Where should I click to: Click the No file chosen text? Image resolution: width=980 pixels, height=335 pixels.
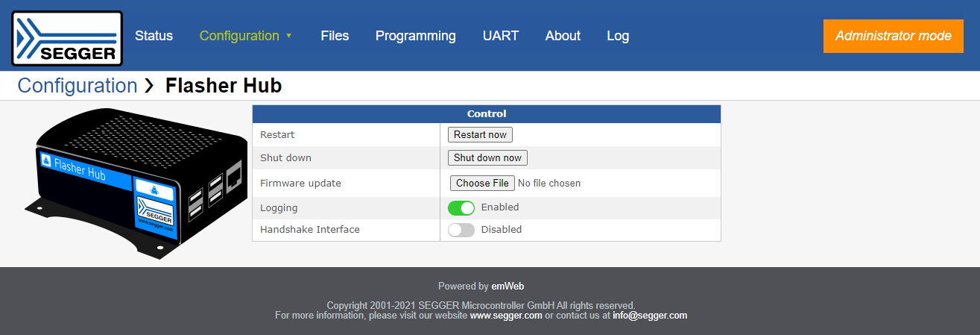[x=549, y=184]
